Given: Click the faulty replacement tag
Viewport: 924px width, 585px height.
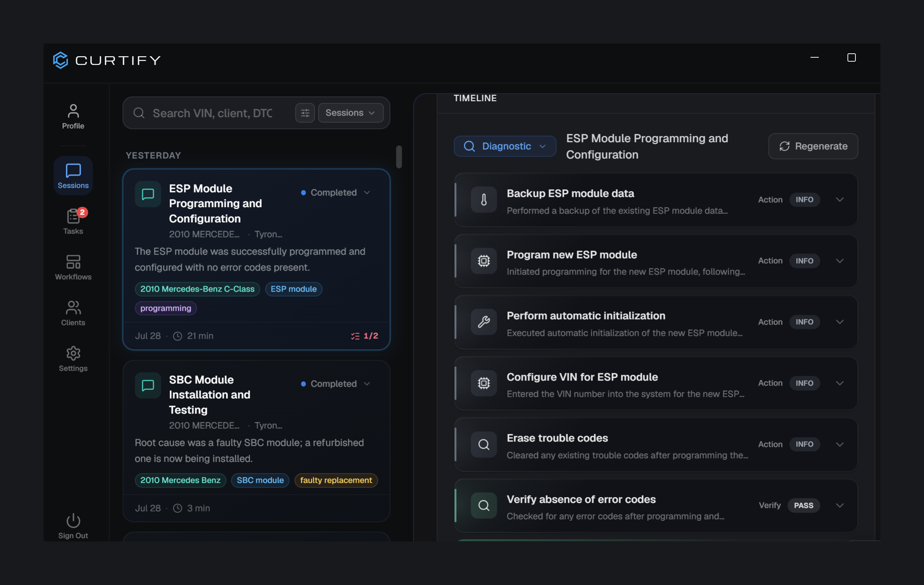Looking at the screenshot, I should click(336, 480).
